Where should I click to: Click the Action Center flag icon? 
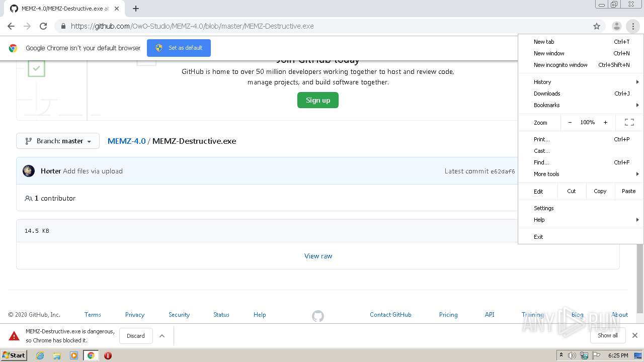tap(596, 355)
